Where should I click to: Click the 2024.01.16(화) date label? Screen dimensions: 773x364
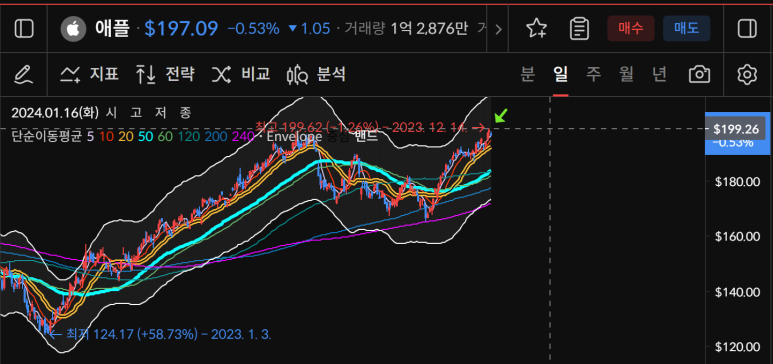[55, 113]
